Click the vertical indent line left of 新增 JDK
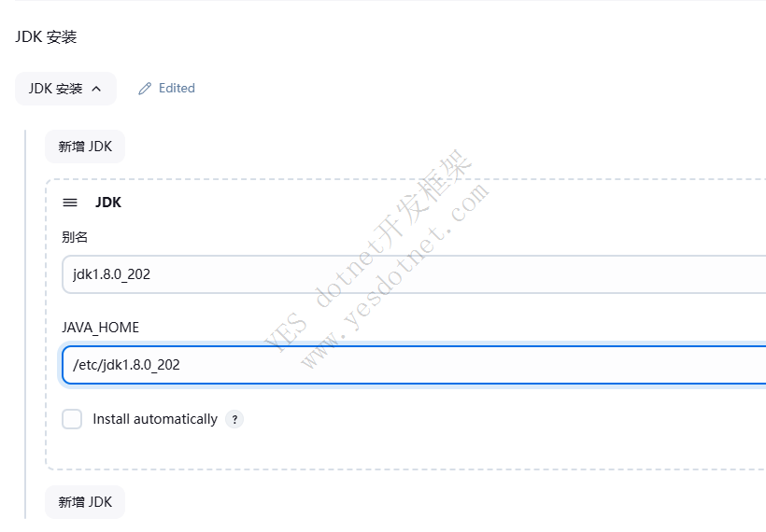 coord(25,322)
